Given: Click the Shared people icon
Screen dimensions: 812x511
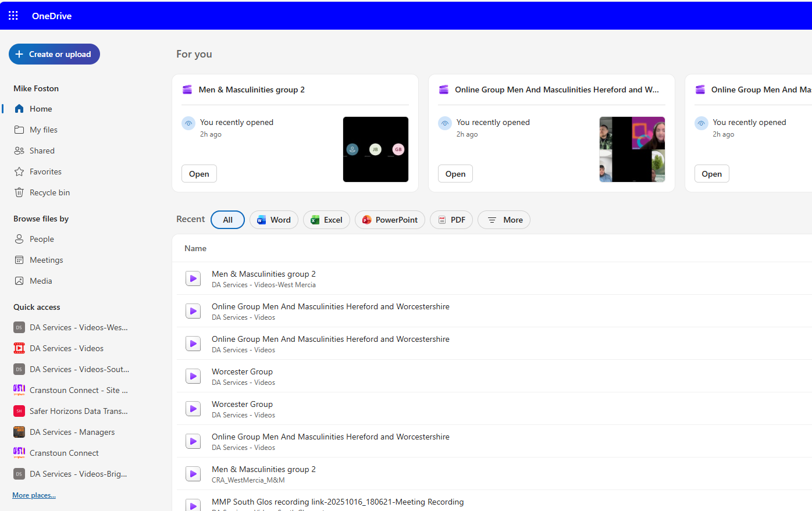Looking at the screenshot, I should pyautogui.click(x=19, y=151).
